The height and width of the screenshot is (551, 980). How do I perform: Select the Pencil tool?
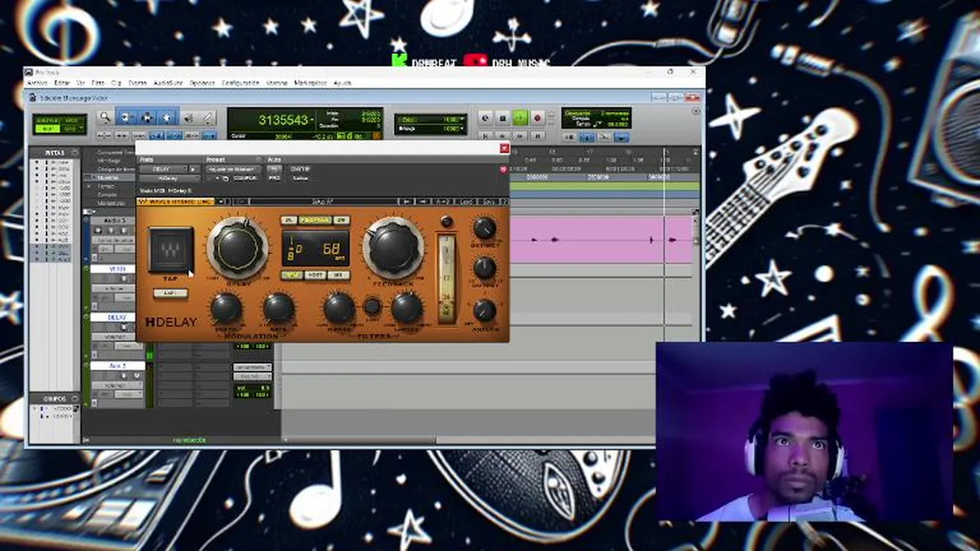pyautogui.click(x=207, y=117)
